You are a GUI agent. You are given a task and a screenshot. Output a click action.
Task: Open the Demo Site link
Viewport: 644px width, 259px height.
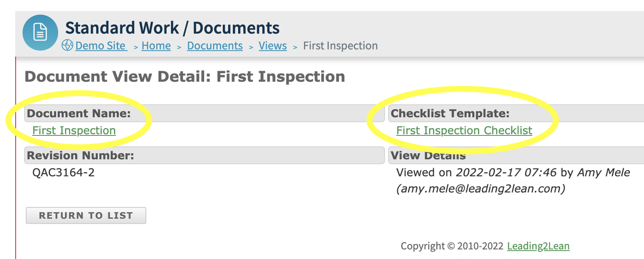[100, 46]
